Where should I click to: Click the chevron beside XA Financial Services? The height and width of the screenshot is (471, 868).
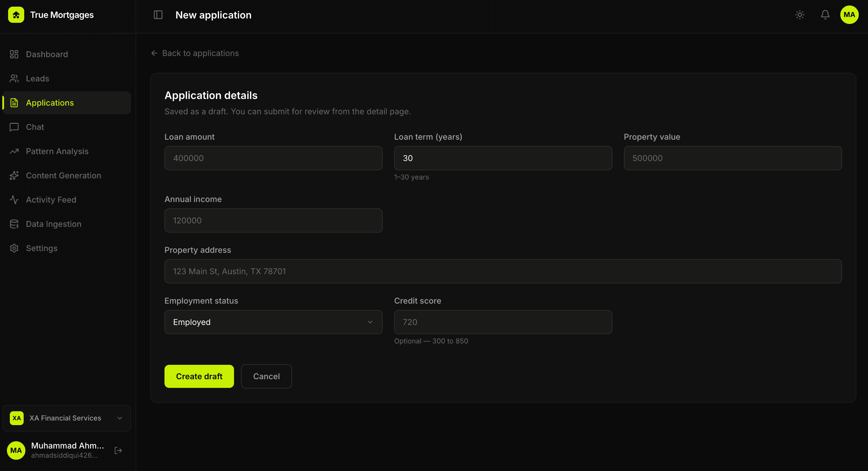tap(120, 418)
